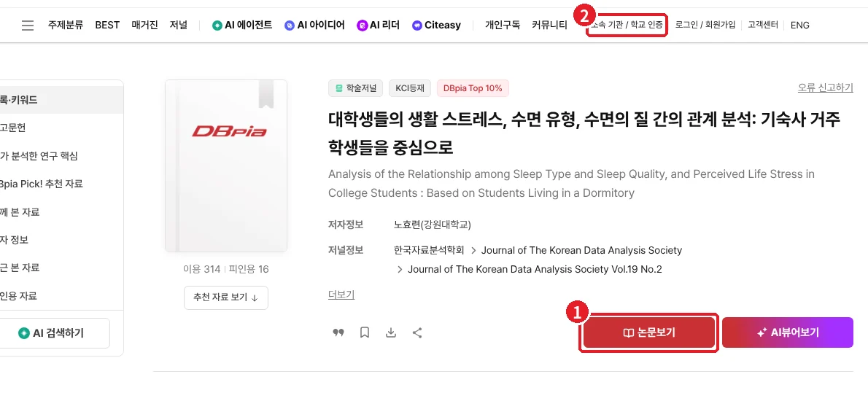Select the 저자 정보 sidebar tab

point(61,239)
